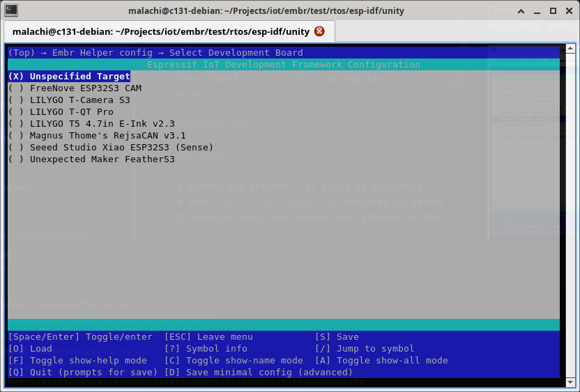Maximize the terminal window
The image size is (580, 392).
(x=553, y=10)
